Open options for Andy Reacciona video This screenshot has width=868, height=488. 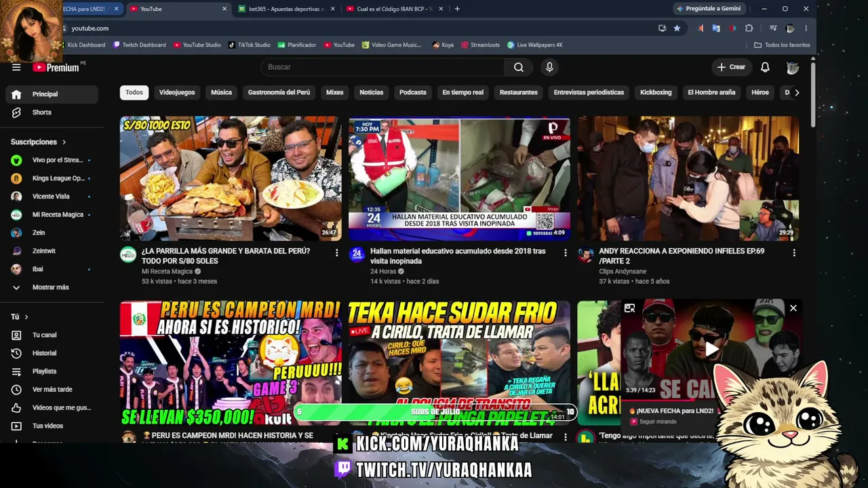[794, 253]
